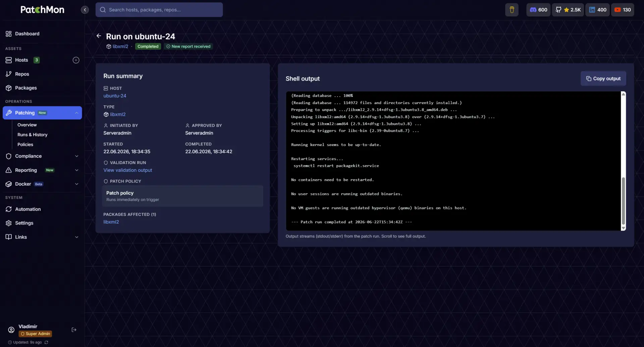Click the Hosts count badge 3
Viewport: 644px width, 347px height.
coord(37,60)
